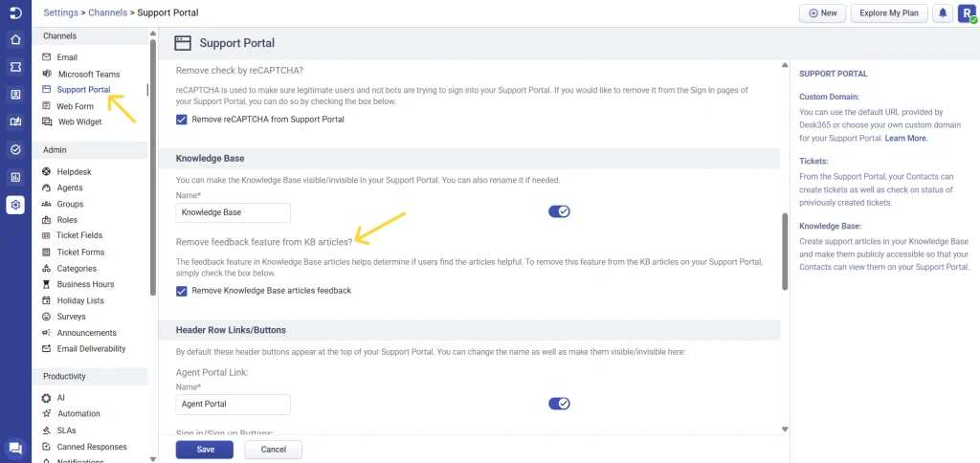The width and height of the screenshot is (980, 463).
Task: Open Canned Responses settings
Action: pyautogui.click(x=92, y=447)
